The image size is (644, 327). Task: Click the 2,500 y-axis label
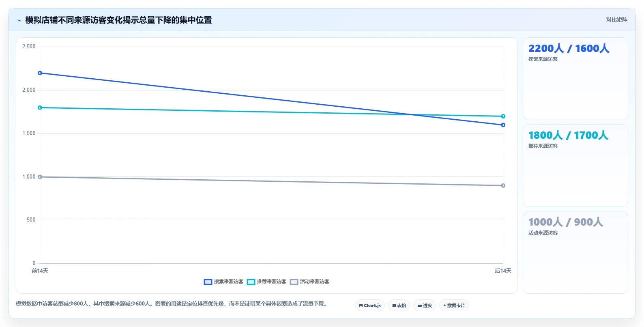pyautogui.click(x=29, y=47)
